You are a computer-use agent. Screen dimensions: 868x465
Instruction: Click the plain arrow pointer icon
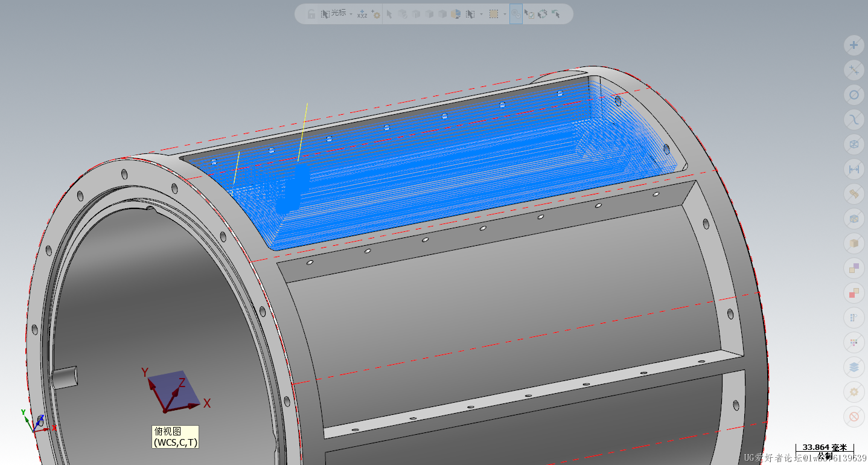point(389,14)
